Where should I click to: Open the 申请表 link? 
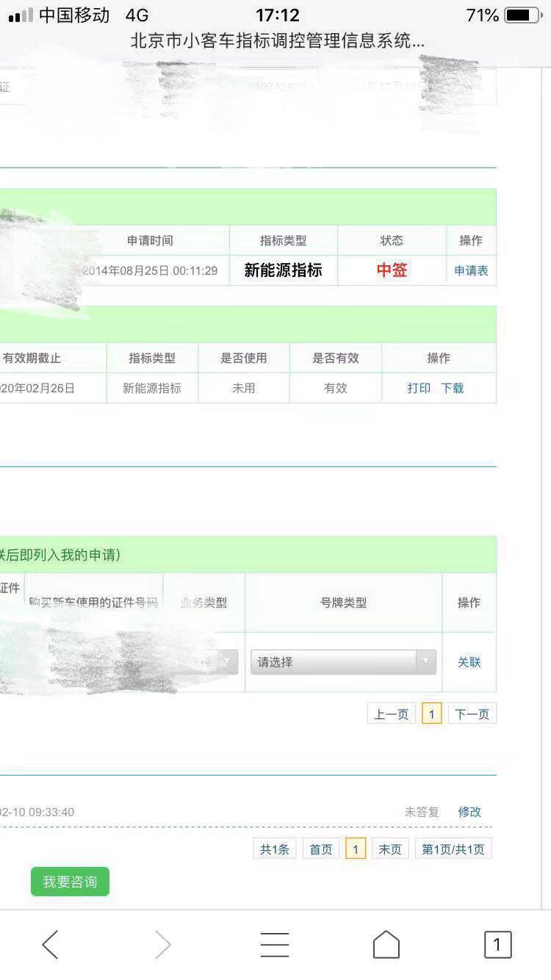pos(471,271)
